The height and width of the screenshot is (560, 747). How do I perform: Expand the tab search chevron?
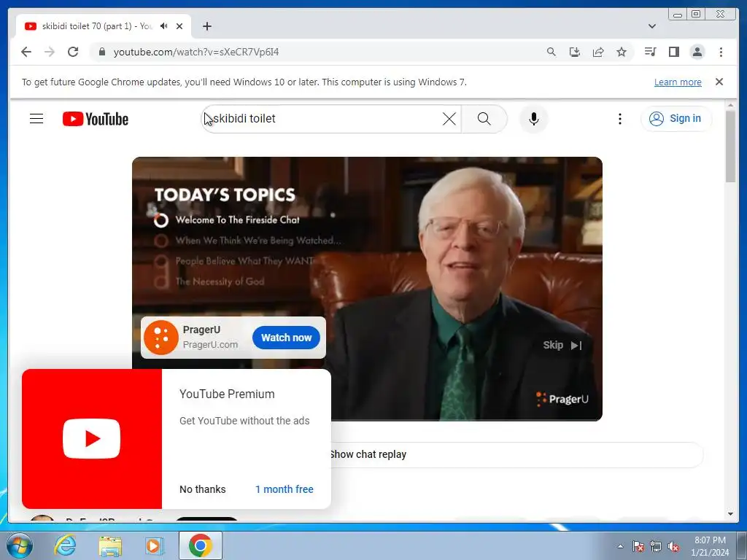[652, 26]
